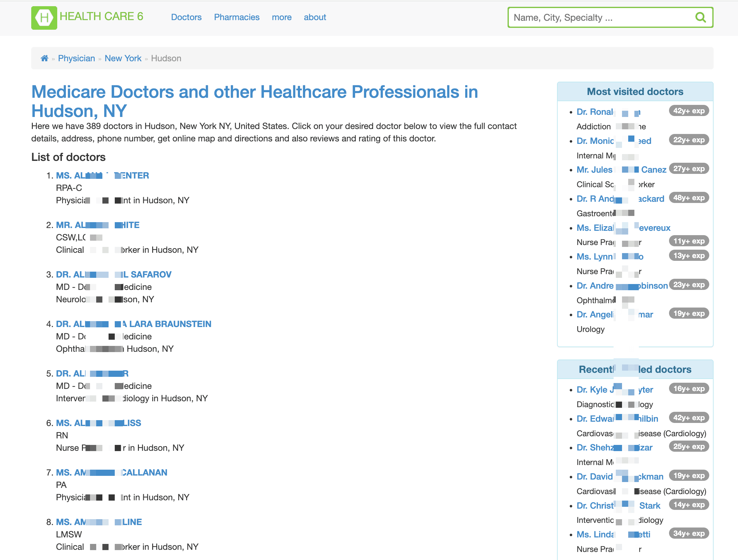Viewport: 738px width, 560px height.
Task: Open Dr. Kyle recently added profile link
Action: (x=615, y=390)
